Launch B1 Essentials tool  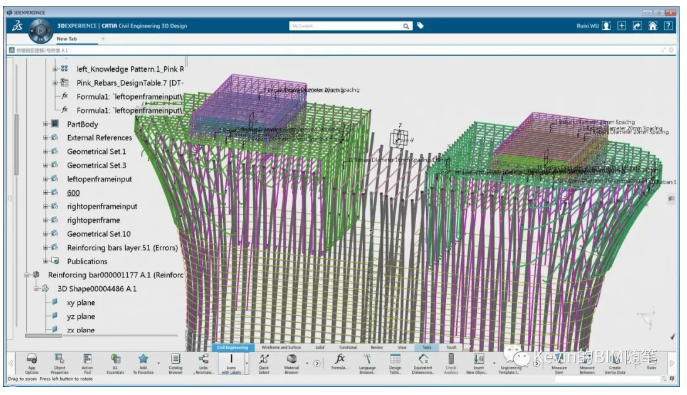[x=115, y=363]
